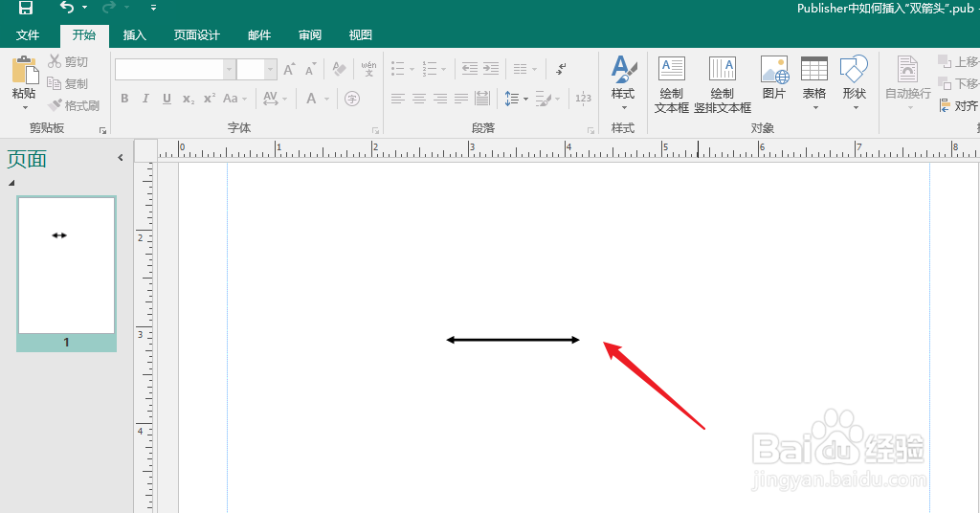Click 对齐 align button
This screenshot has height=513, width=980.
pyautogui.click(x=959, y=105)
